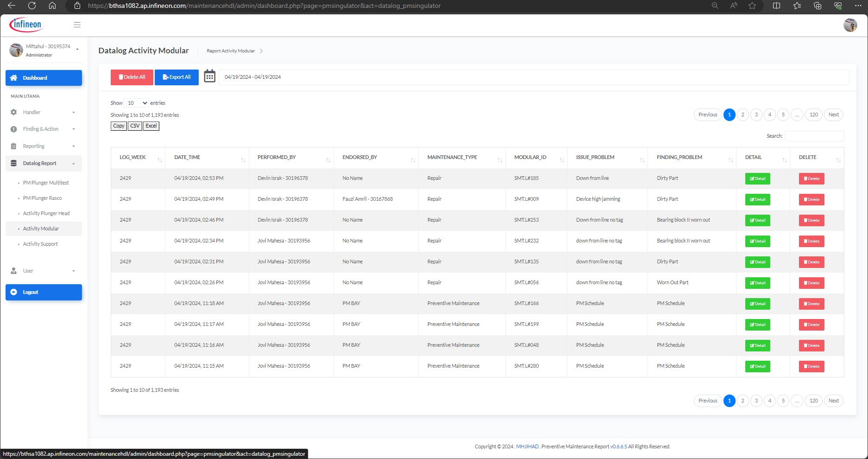Select the Dashboard icon in the sidebar

pos(14,77)
